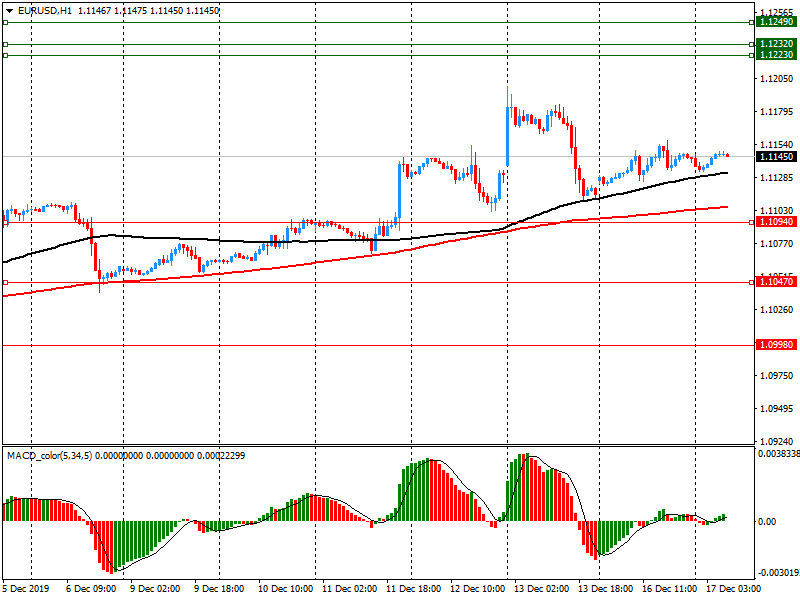Select the 1.10470 red level label
This screenshot has height=600, width=800.
[776, 282]
